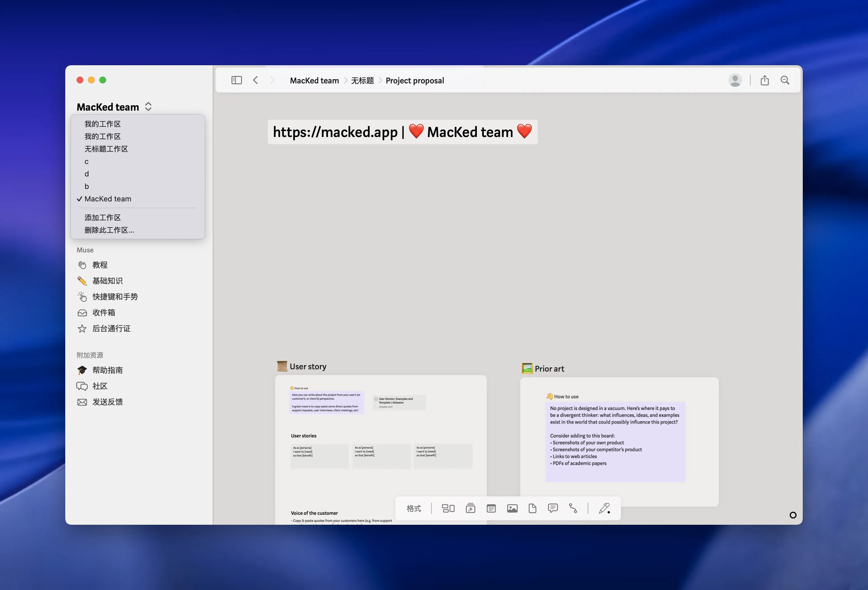Click the waving hand icon beside 教程
Image resolution: width=868 pixels, height=590 pixels.
pos(82,265)
